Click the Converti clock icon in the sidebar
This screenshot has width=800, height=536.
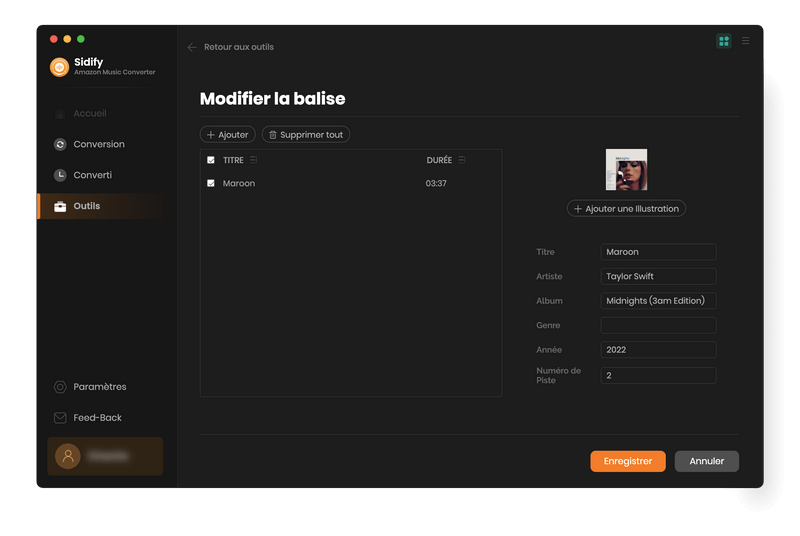[x=60, y=175]
